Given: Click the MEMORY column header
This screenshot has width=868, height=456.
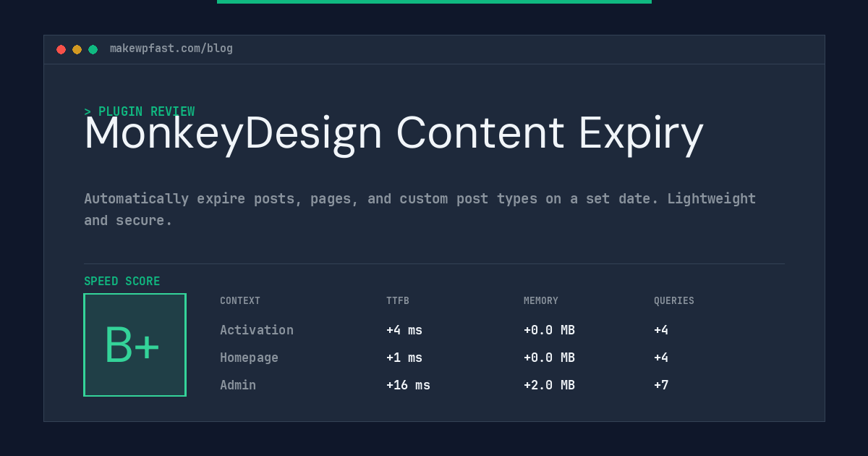Looking at the screenshot, I should coord(541,301).
